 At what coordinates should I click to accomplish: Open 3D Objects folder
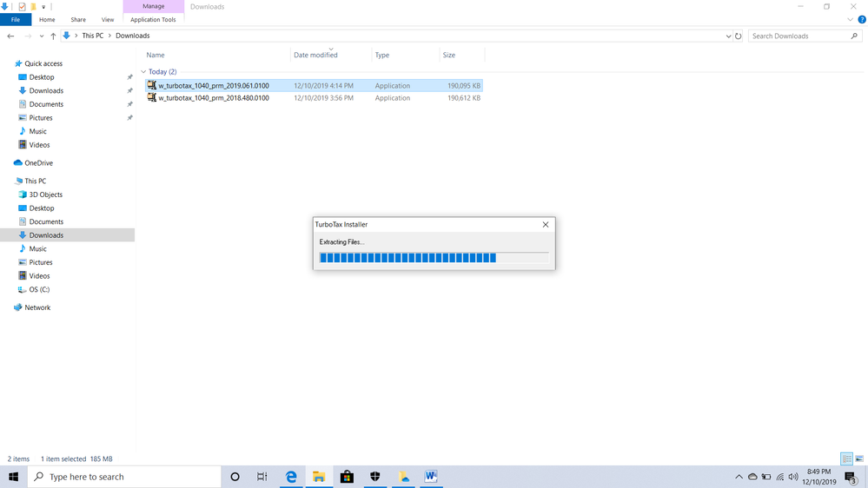click(x=45, y=195)
